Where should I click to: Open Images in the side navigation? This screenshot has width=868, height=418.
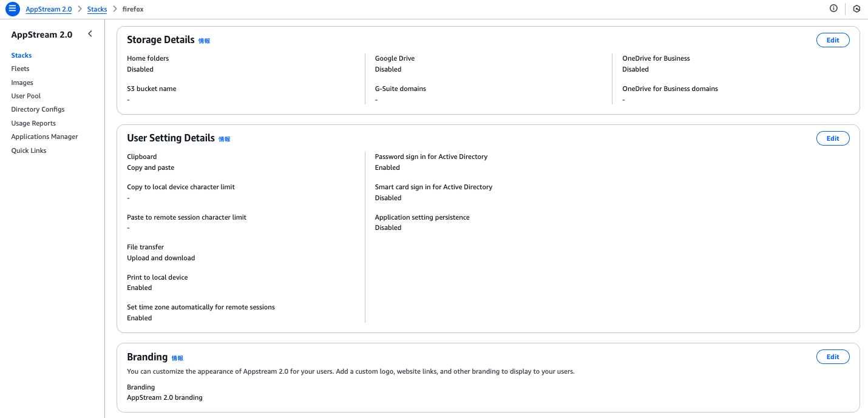(22, 83)
